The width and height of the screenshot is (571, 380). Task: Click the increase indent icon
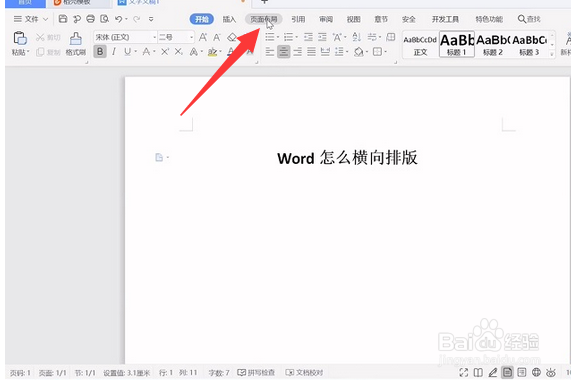point(322,37)
